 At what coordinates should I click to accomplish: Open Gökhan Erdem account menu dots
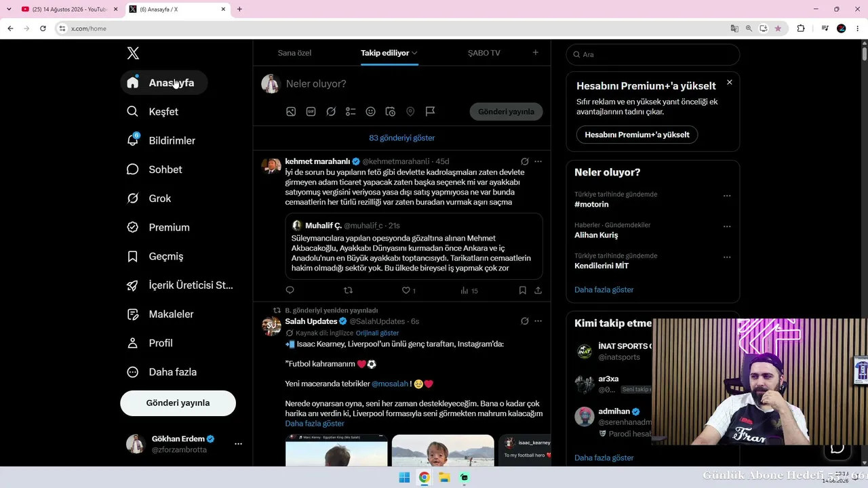(238, 444)
